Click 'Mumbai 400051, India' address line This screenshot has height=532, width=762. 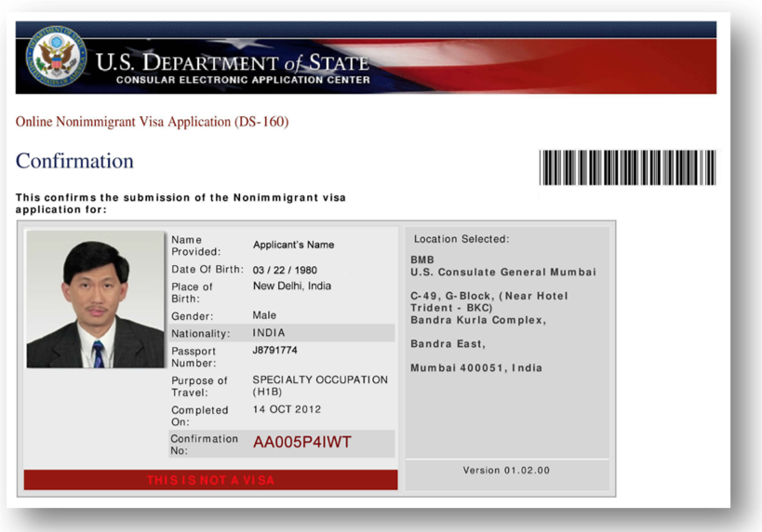(475, 367)
